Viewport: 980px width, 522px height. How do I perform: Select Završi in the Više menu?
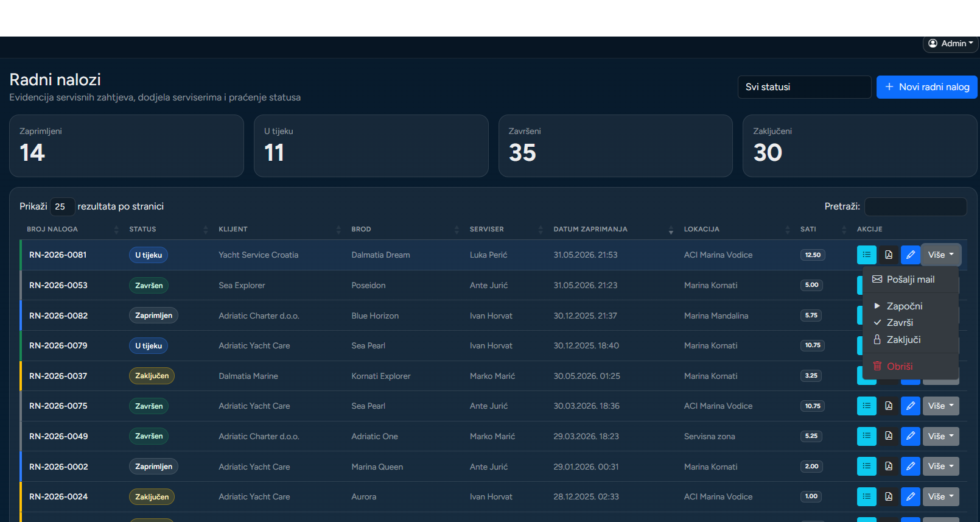pos(911,323)
